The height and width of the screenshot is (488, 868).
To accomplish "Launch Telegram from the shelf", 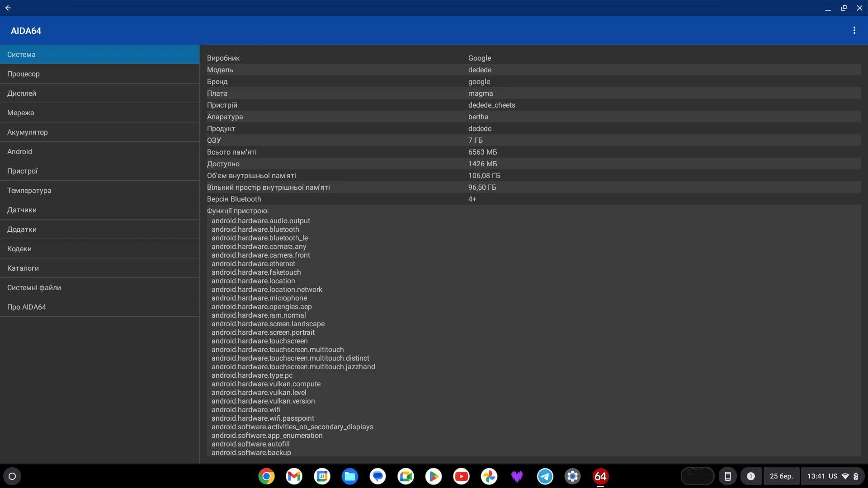I will pos(545,476).
